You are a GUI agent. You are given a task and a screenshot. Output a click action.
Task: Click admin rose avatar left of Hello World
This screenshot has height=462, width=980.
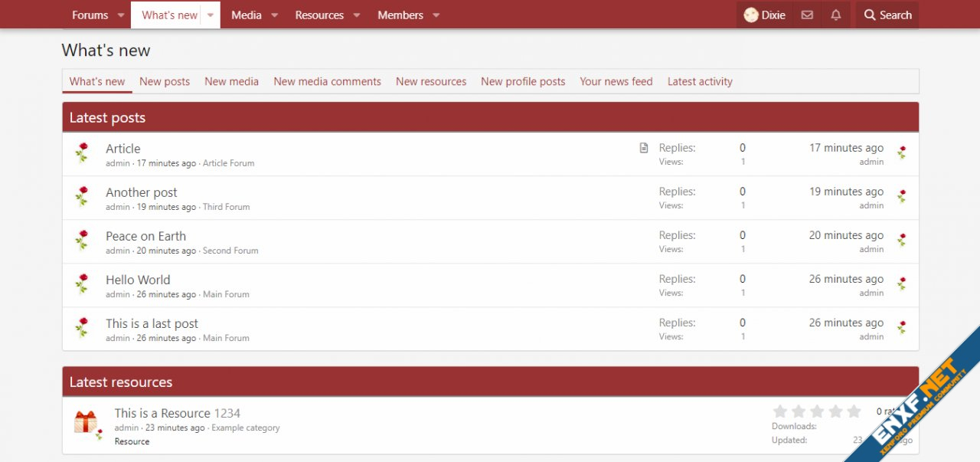(x=82, y=284)
